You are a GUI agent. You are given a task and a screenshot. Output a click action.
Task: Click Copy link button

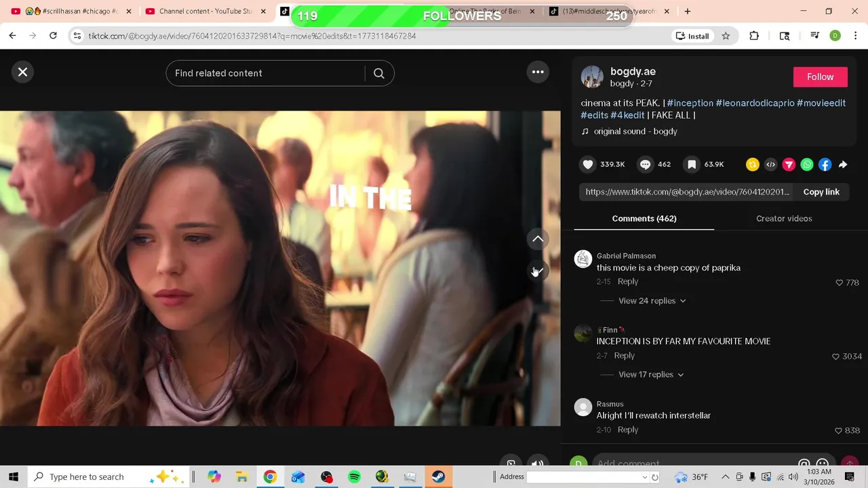coord(821,192)
